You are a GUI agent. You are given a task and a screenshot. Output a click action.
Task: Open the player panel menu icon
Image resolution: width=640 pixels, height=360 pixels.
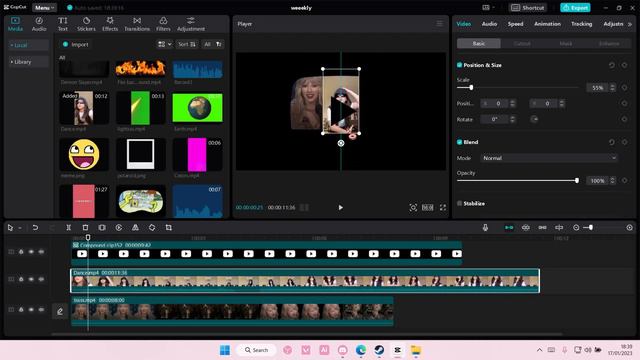pos(439,24)
